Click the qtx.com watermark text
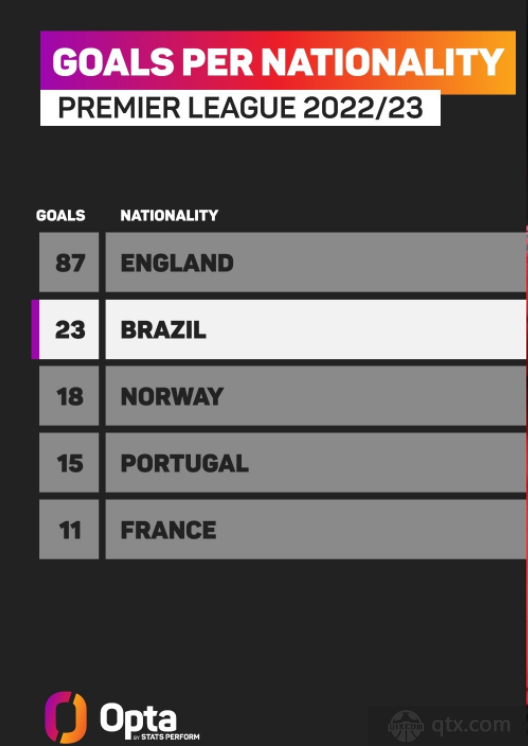Image resolution: width=528 pixels, height=746 pixels. point(471,726)
